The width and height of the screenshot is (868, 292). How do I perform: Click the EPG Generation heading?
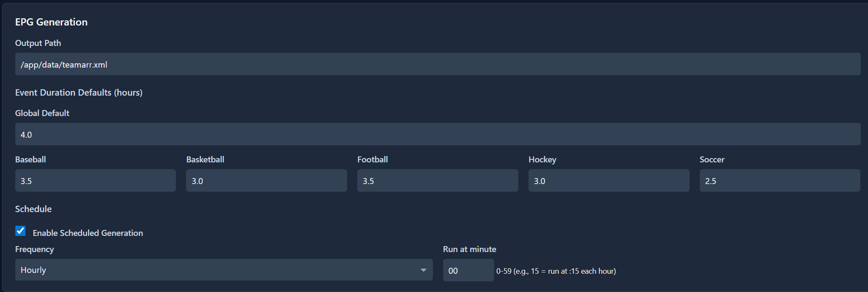tap(51, 22)
